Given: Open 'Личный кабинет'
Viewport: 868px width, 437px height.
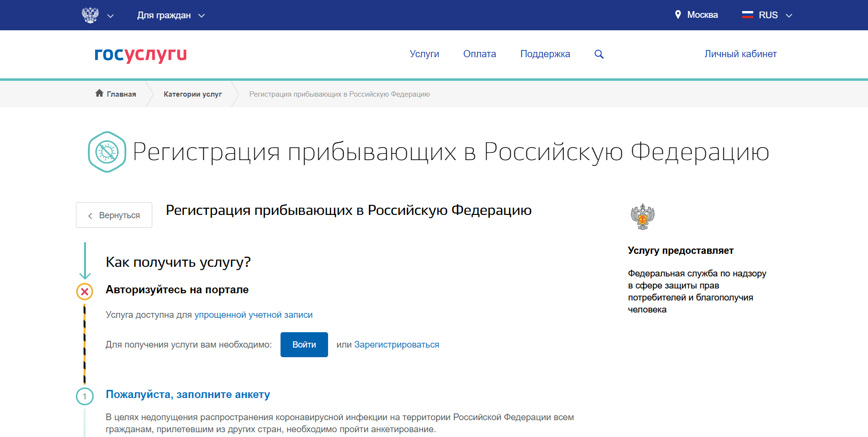Looking at the screenshot, I should 740,54.
